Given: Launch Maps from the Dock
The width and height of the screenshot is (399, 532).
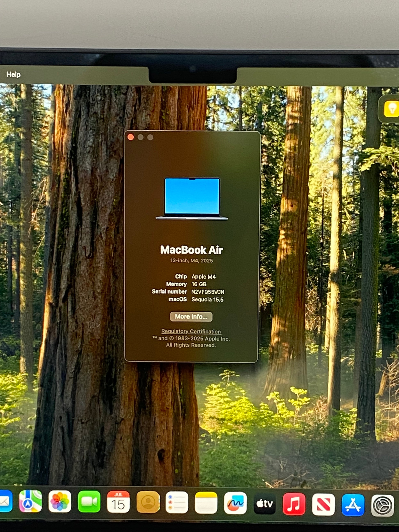Looking at the screenshot, I should pyautogui.click(x=30, y=501).
